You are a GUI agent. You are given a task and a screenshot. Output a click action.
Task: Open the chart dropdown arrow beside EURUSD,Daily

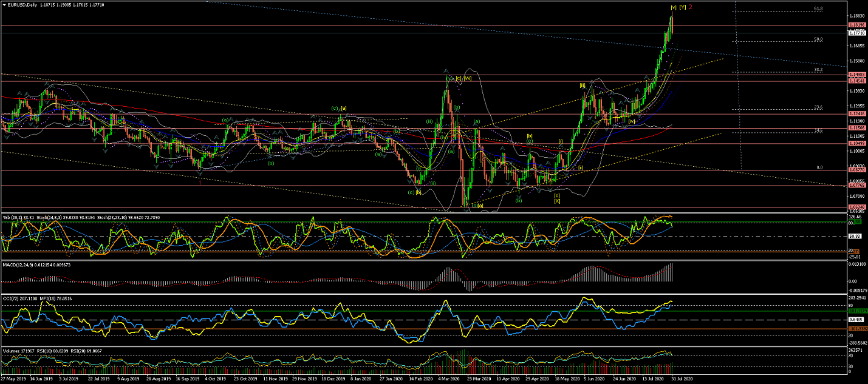click(x=4, y=4)
